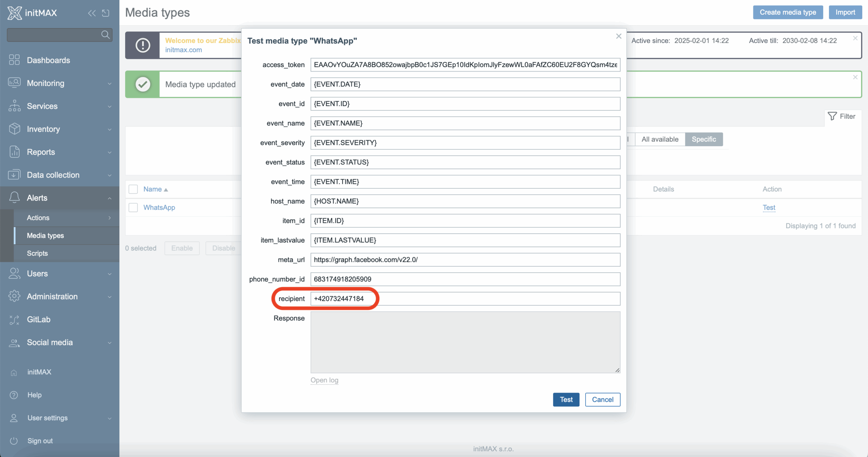Screen dimensions: 868x457
Task: Click the event_name input field
Action: coord(465,123)
